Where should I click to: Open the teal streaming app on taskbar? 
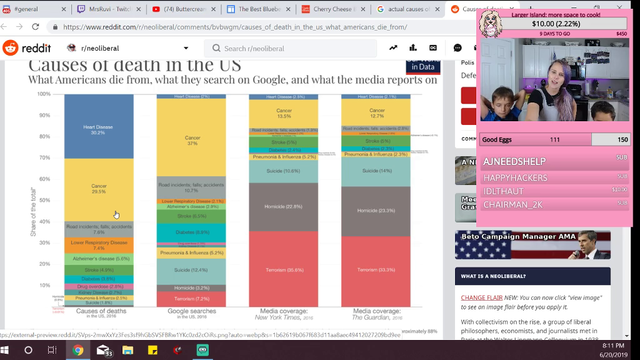pyautogui.click(x=202, y=350)
